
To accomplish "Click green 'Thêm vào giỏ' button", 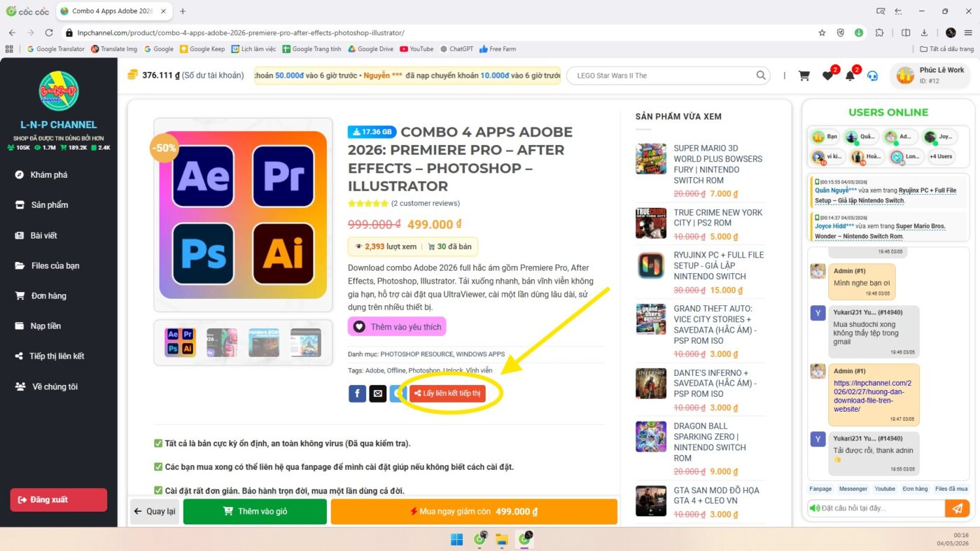I will (x=255, y=512).
